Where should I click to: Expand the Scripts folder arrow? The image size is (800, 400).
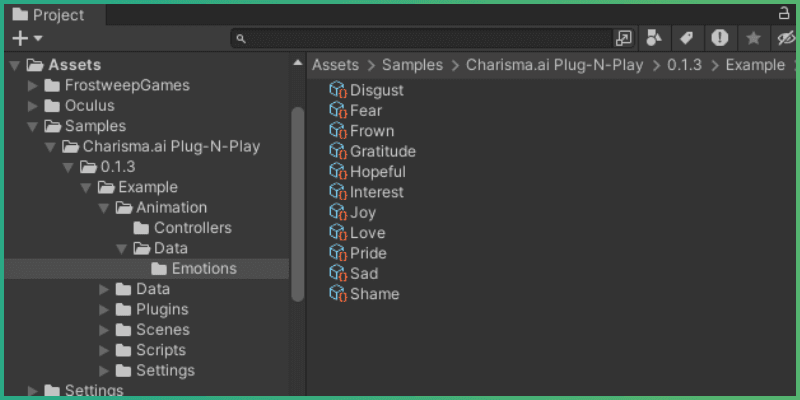point(104,350)
